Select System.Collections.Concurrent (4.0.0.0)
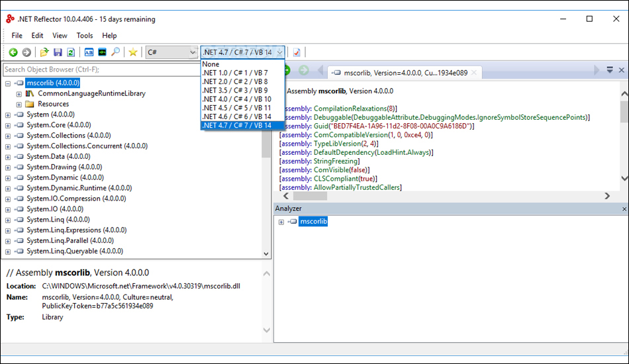The image size is (629, 364). [x=87, y=146]
